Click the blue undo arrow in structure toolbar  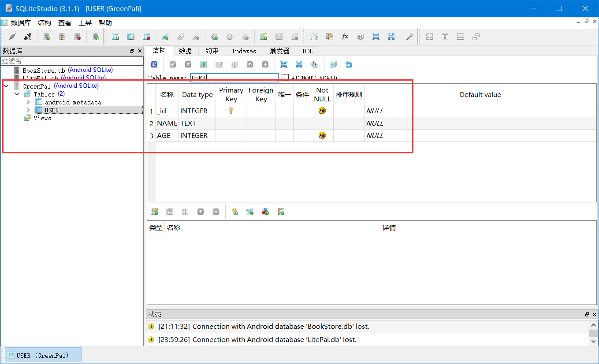coord(349,64)
